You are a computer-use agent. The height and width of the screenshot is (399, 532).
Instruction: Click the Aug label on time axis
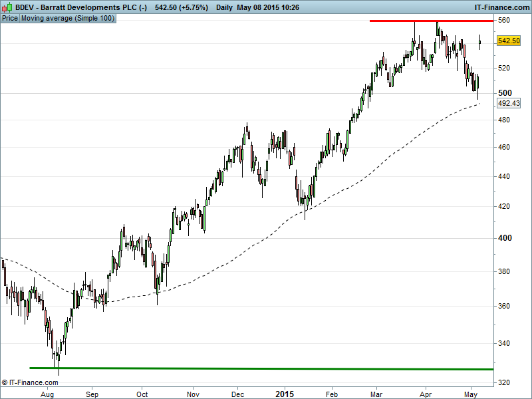[x=47, y=394]
